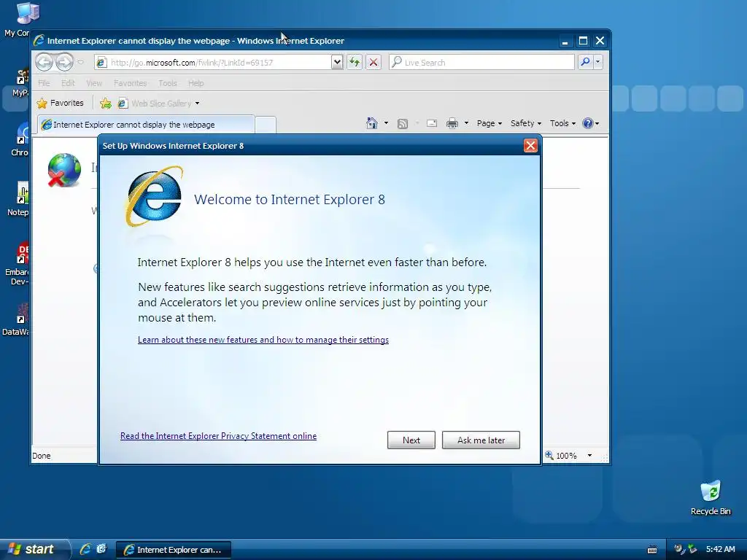
Task: Click the Help question mark icon
Action: pos(588,123)
